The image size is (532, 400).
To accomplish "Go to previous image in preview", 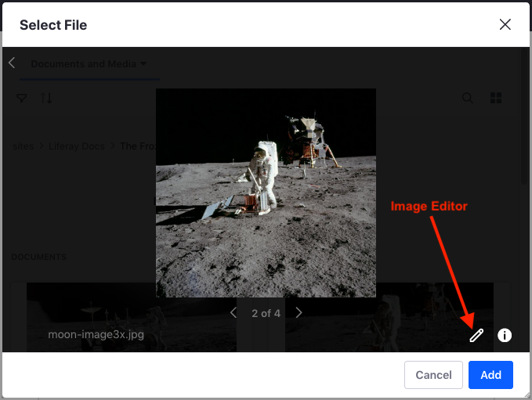I will [233, 312].
